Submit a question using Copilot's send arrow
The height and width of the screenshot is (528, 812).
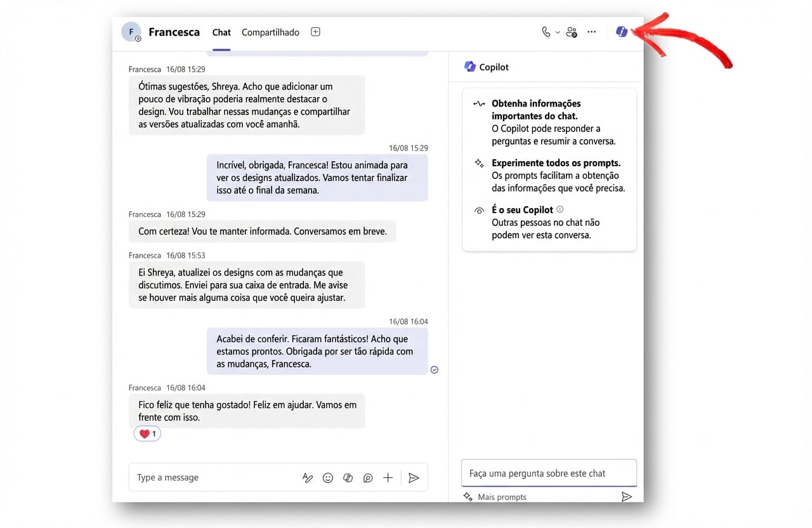[627, 496]
